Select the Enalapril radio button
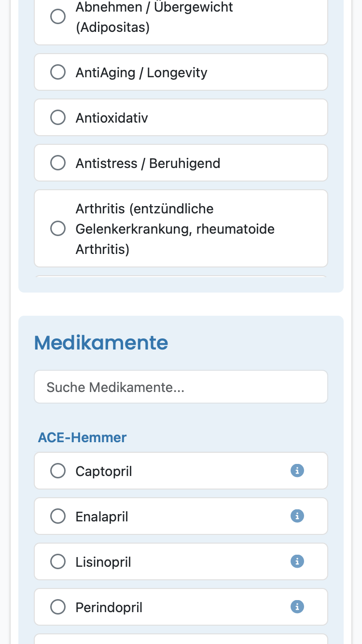The height and width of the screenshot is (644, 362). click(58, 516)
